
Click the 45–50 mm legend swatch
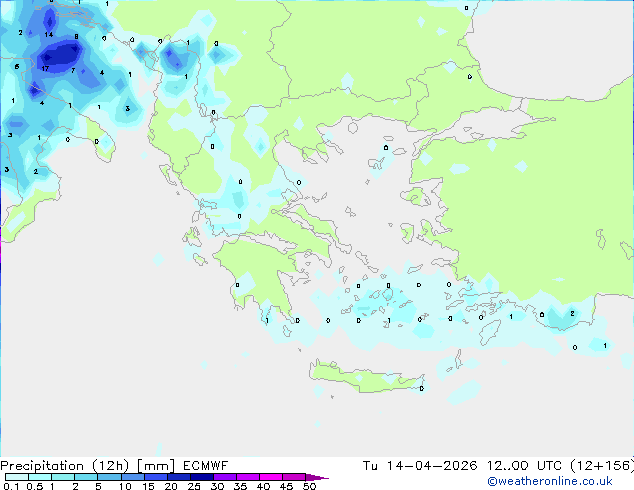(x=294, y=477)
